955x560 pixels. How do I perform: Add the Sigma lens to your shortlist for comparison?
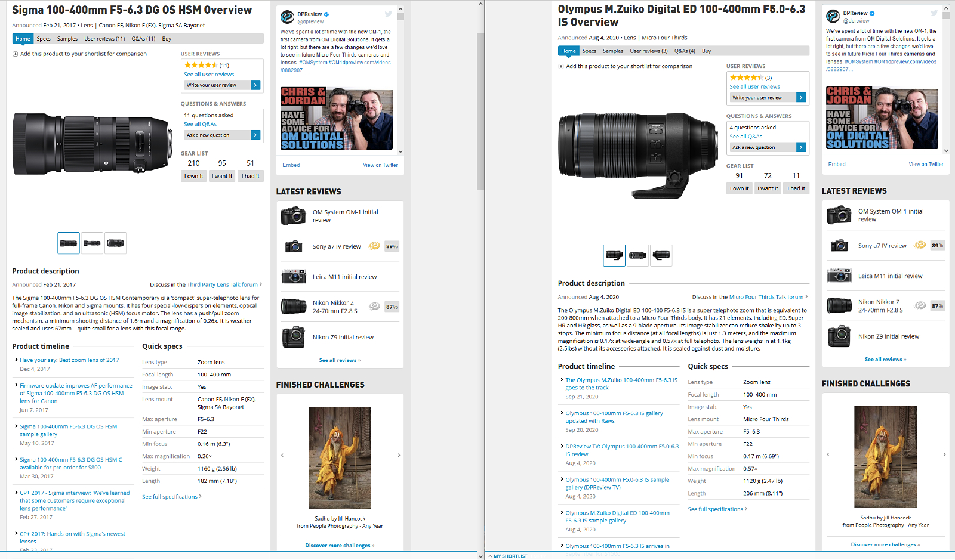(79, 54)
